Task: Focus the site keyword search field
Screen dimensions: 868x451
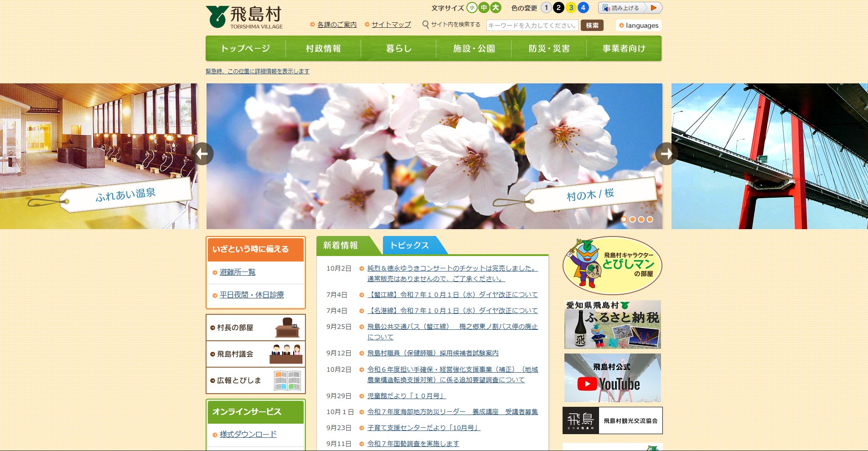Action: pos(532,26)
